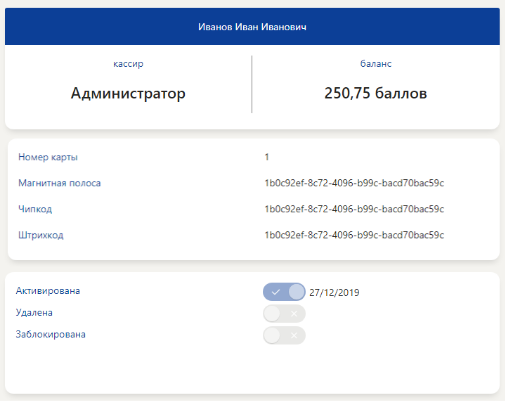Enable the Удалена switch
The width and height of the screenshot is (505, 402).
(284, 314)
